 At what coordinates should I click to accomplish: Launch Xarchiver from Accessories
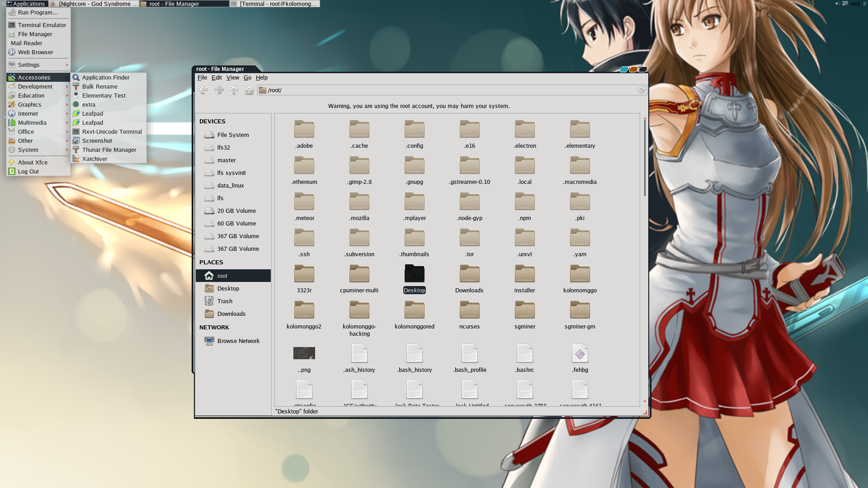[x=108, y=159]
